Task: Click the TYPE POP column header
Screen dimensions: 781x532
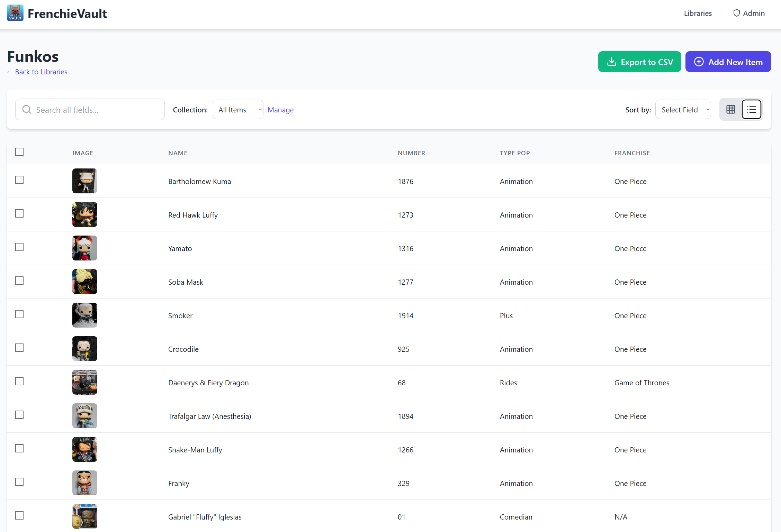Action: click(515, 153)
